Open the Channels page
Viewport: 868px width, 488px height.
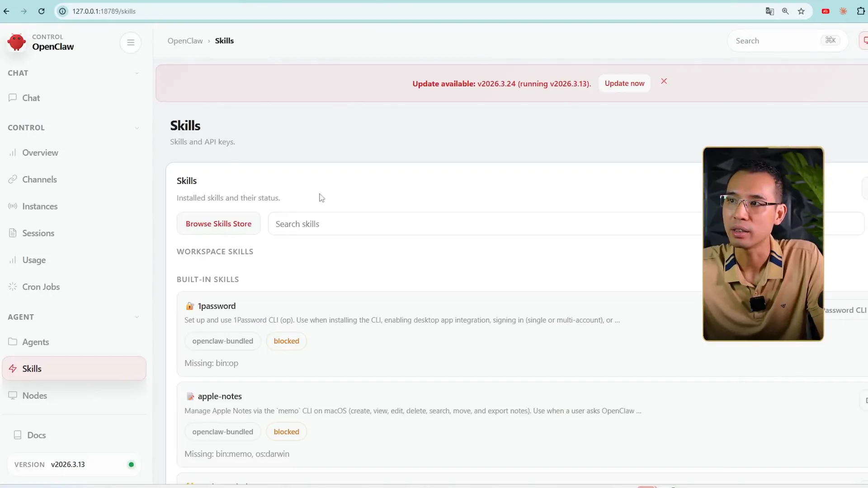(74, 179)
